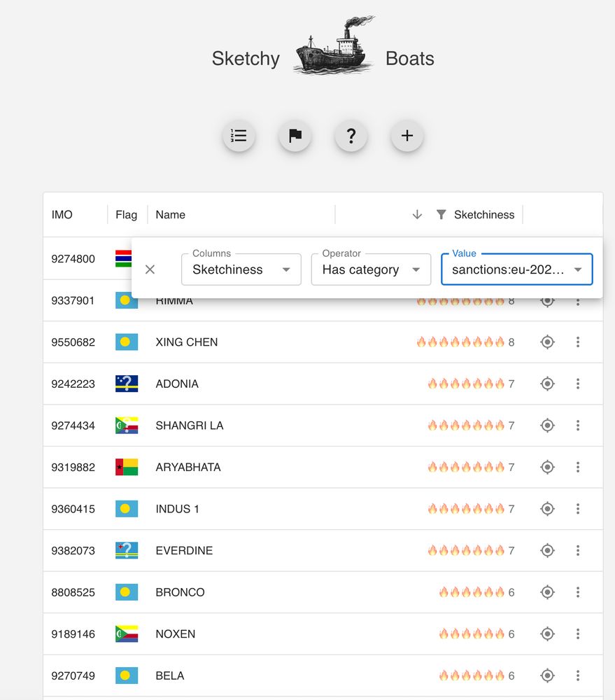Open the Columns dropdown showing Sketchiness
The width and height of the screenshot is (615, 700).
coord(241,269)
